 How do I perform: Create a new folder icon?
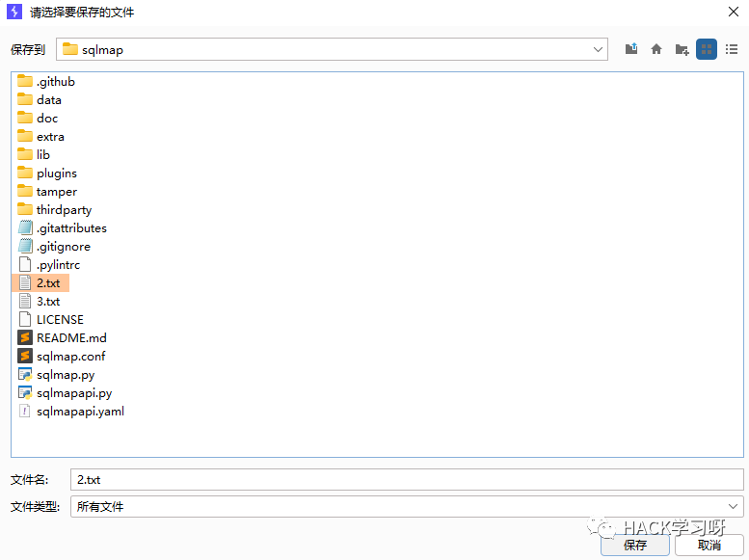pyautogui.click(x=682, y=49)
